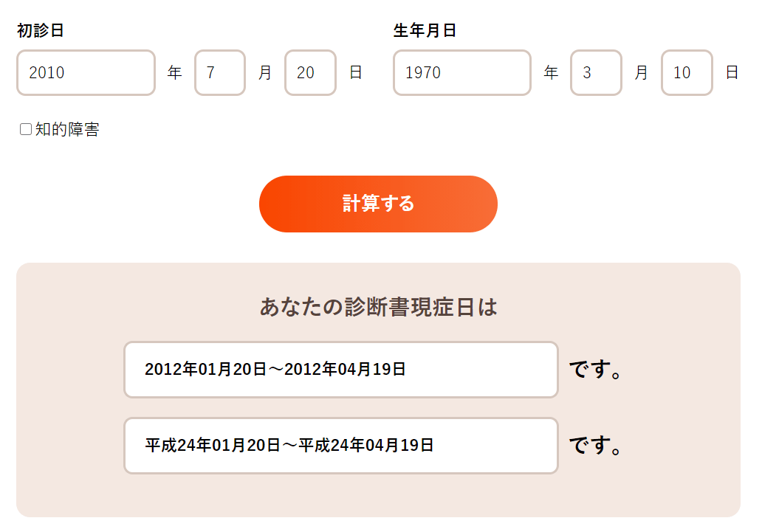Click です。 text beside the 平成24年 result

pyautogui.click(x=596, y=446)
